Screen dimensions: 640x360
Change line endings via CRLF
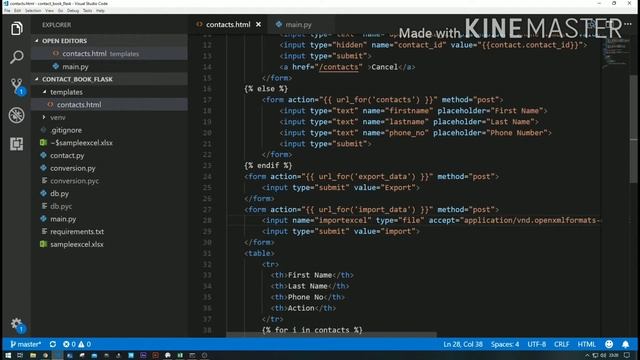562,344
